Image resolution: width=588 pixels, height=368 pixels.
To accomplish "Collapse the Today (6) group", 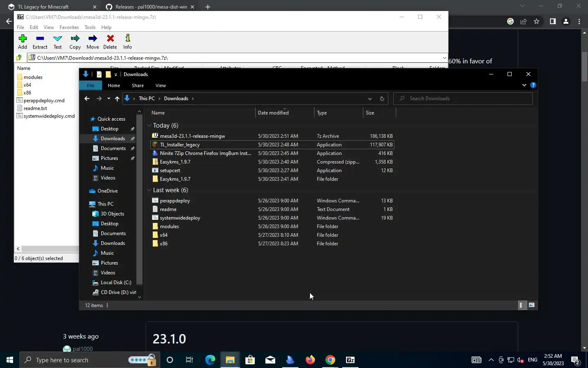I will (x=149, y=126).
